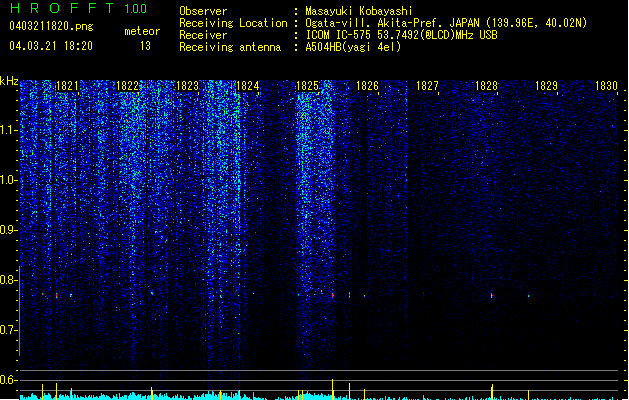
Task: Click the meteor count value 13
Action: coord(145,46)
